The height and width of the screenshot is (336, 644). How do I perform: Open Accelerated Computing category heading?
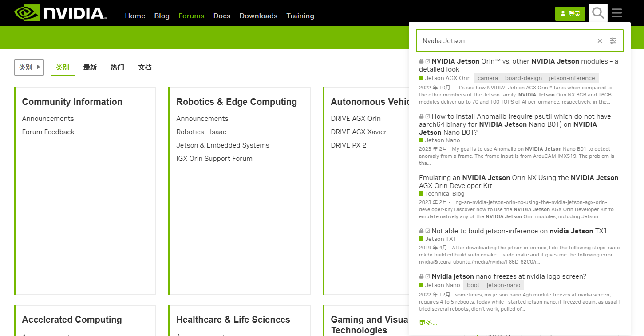(72, 320)
